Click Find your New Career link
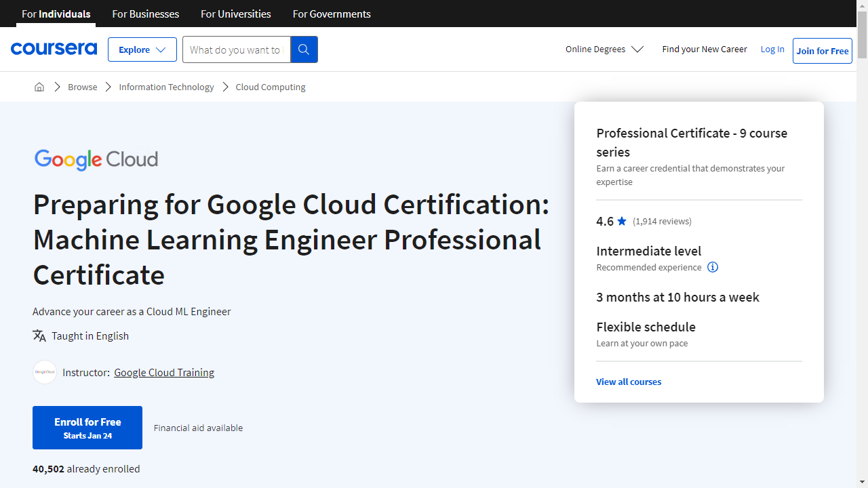868x488 pixels. [705, 49]
